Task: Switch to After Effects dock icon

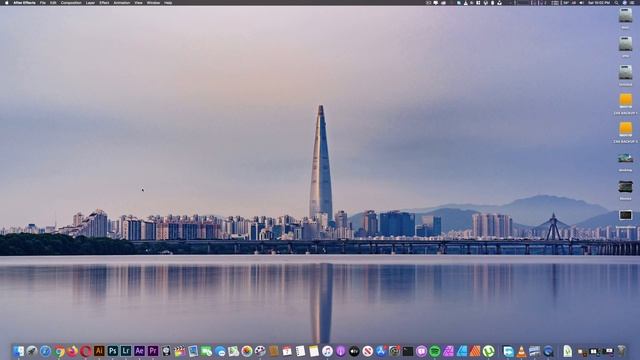Action: click(139, 351)
